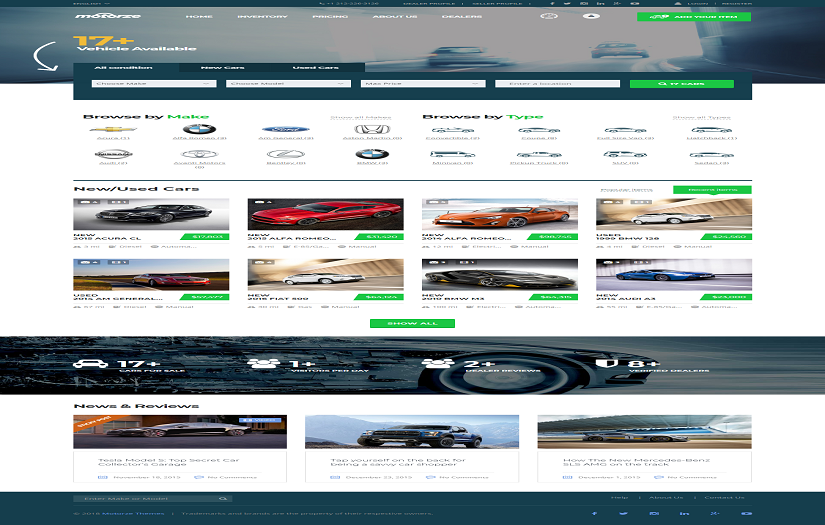Image resolution: width=825 pixels, height=525 pixels.
Task: Choose the Sedan body type icon
Action: coord(711,154)
